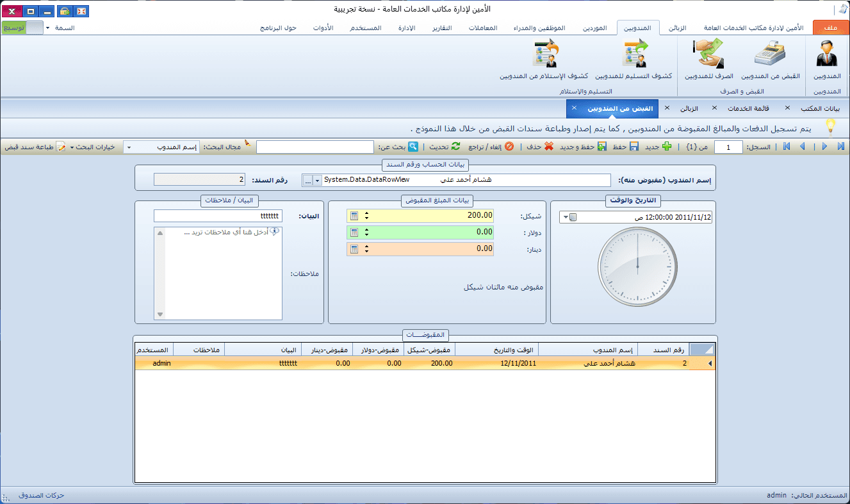Click طباعة سند قبض print receipt icon
This screenshot has height=504, width=850.
(x=61, y=147)
